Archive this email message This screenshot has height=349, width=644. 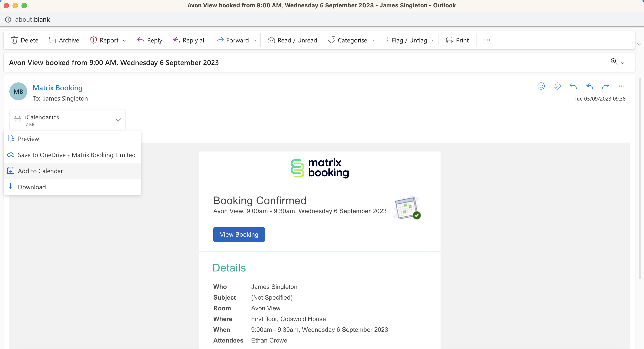click(64, 40)
